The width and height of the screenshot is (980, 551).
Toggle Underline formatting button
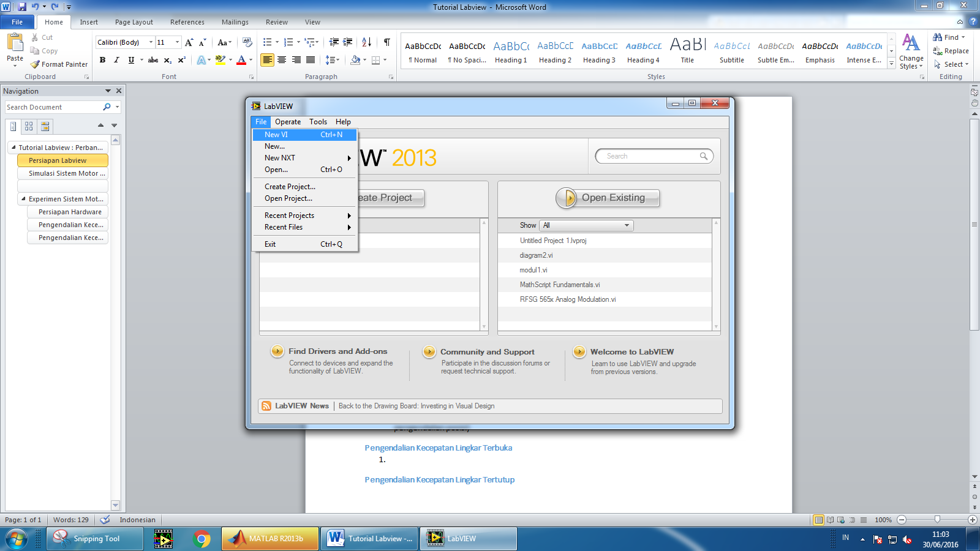pyautogui.click(x=131, y=60)
